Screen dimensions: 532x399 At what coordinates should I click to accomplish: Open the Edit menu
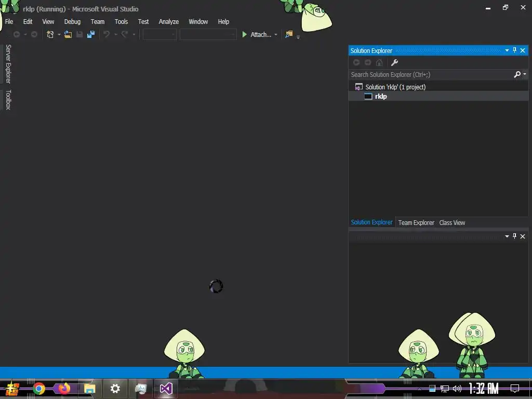(28, 22)
